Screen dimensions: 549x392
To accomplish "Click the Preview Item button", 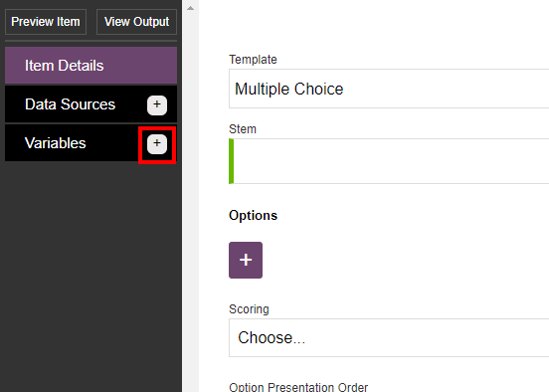I will (46, 22).
